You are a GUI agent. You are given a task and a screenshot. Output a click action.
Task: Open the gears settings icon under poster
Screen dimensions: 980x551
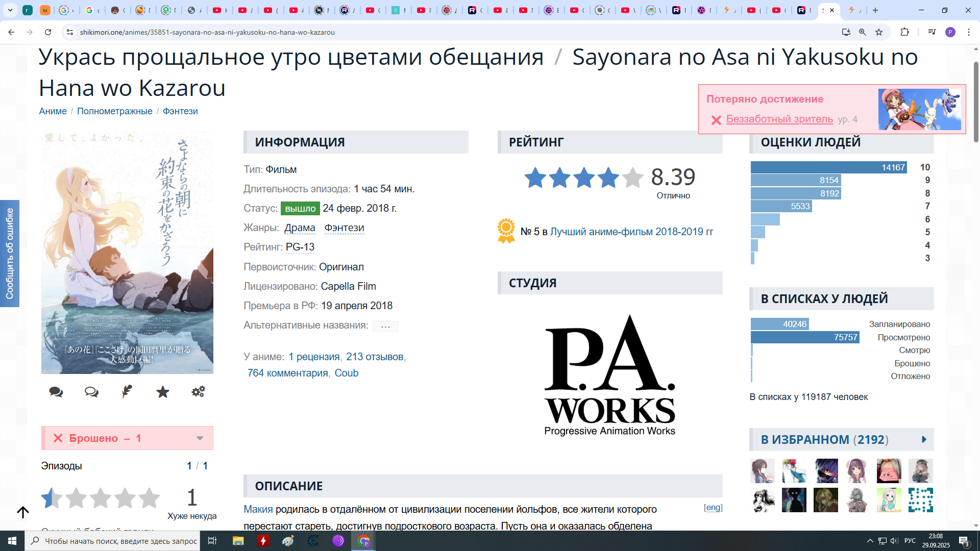coord(198,391)
